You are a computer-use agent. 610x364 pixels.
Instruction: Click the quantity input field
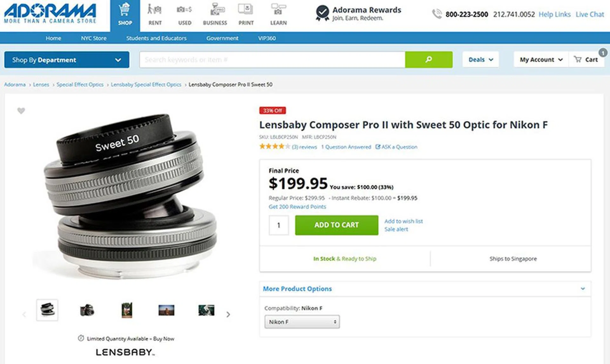pos(279,225)
